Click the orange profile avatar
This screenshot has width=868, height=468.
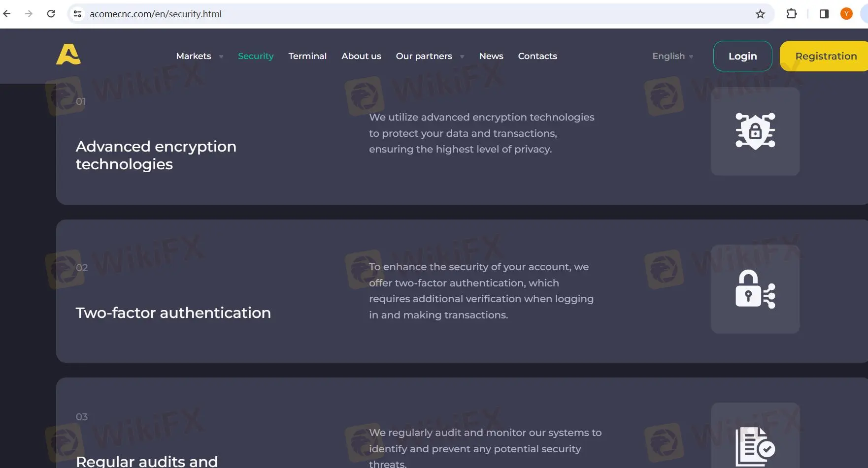846,14
